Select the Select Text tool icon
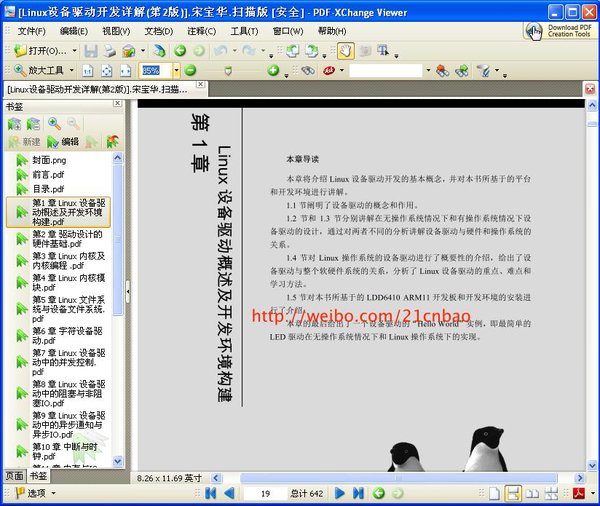The image size is (600, 506). click(383, 51)
